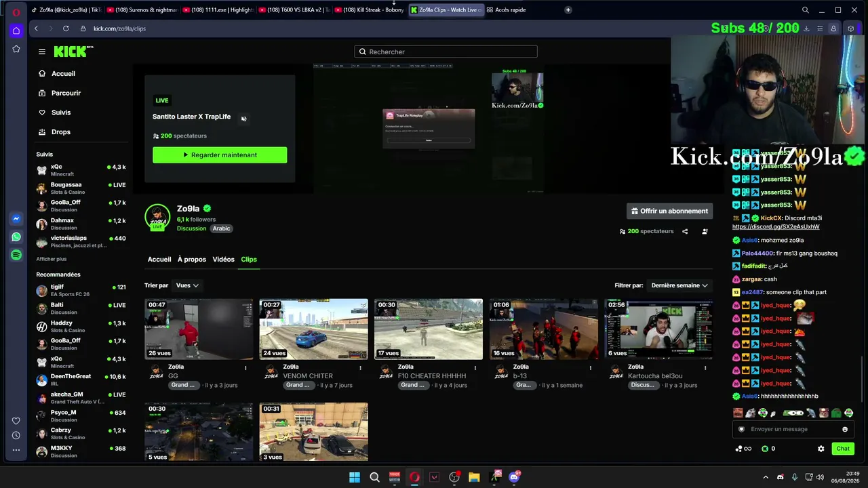Click the share icon beside spectateurs count
This screenshot has width=868, height=488.
pyautogui.click(x=685, y=232)
